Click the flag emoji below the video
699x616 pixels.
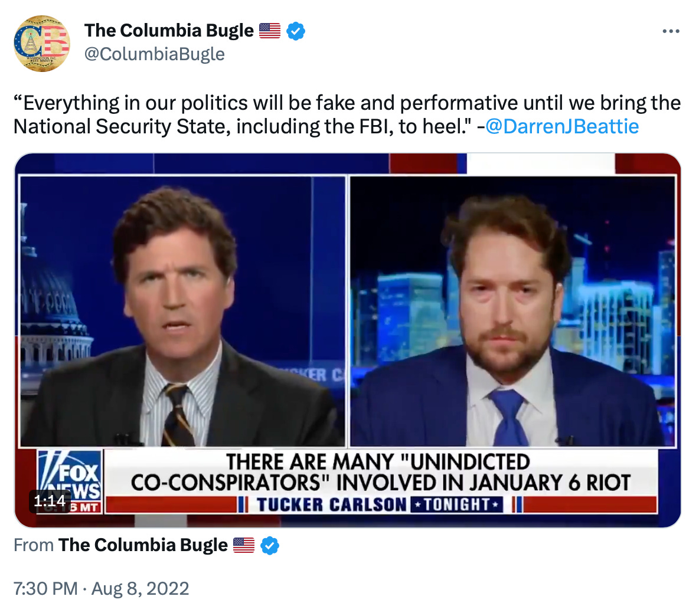click(244, 545)
